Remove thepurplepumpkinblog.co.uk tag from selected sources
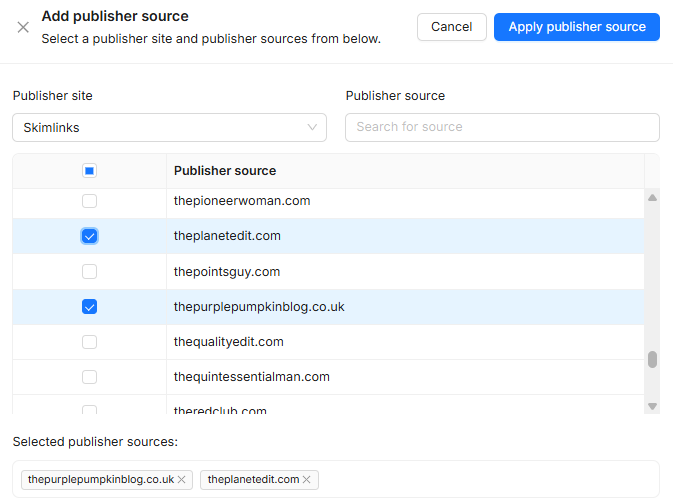 click(x=182, y=480)
